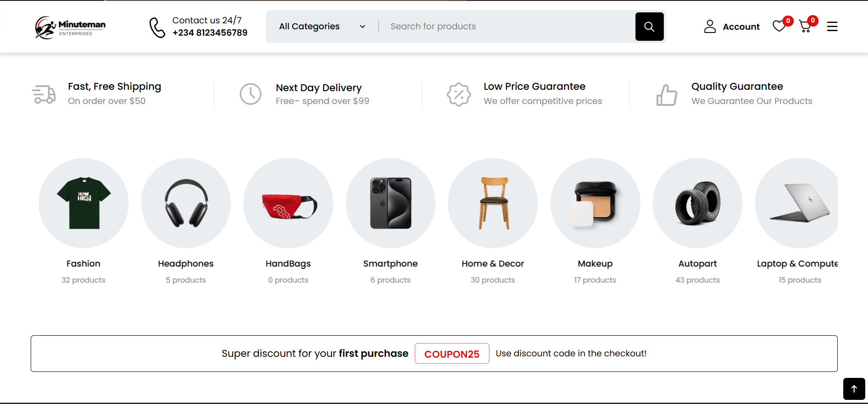This screenshot has height=404, width=868.
Task: Click the "43 products" count text
Action: point(698,280)
